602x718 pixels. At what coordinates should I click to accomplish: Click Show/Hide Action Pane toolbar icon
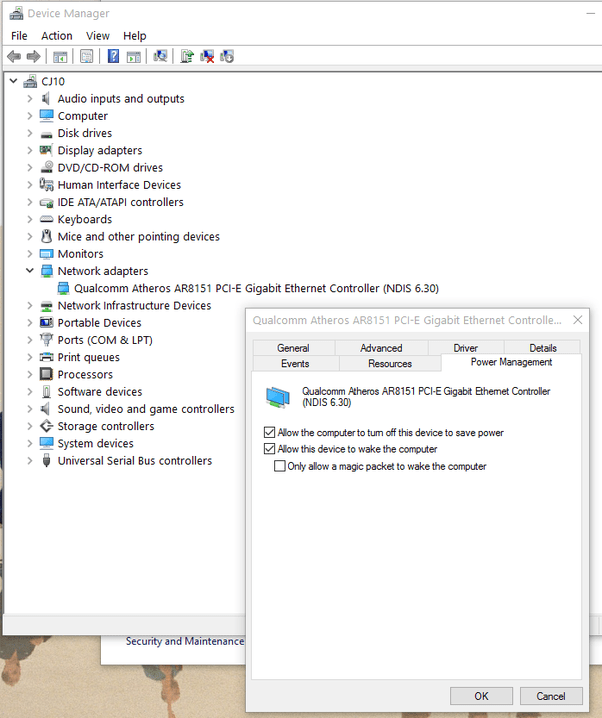pyautogui.click(x=134, y=57)
